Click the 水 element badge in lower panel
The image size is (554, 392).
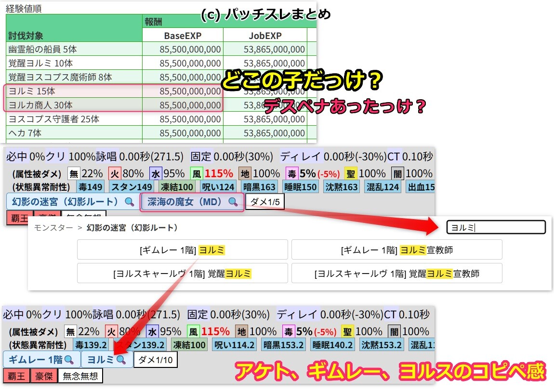152,331
